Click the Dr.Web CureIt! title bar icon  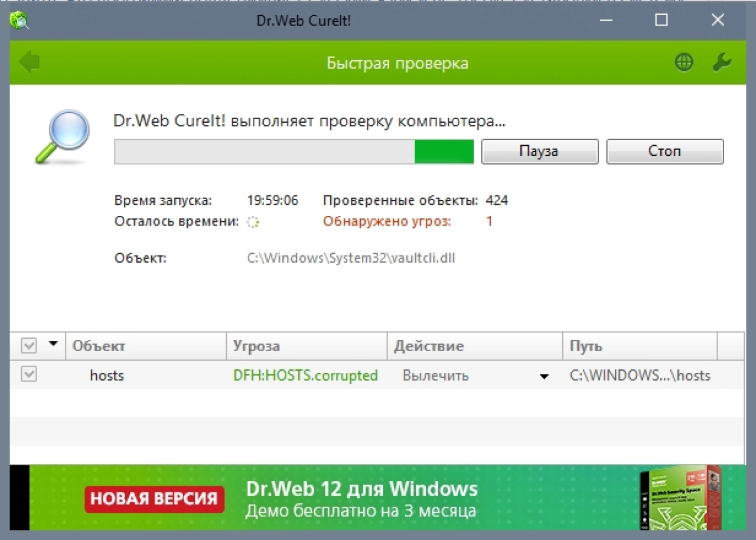click(19, 20)
